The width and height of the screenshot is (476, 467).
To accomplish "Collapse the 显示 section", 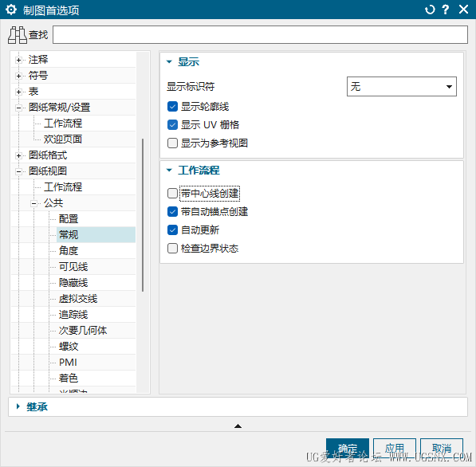I will click(169, 62).
